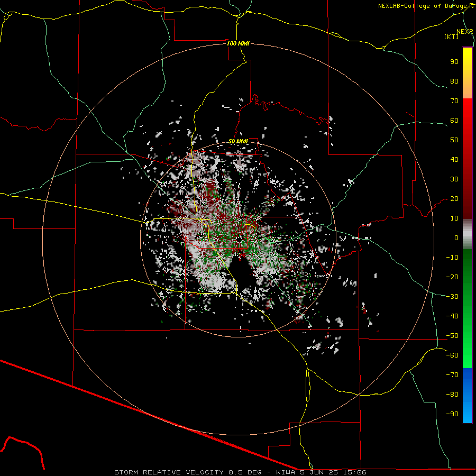This screenshot has width=476, height=476.
Task: Click the -10 value on the velocity scale
Action: 452,258
